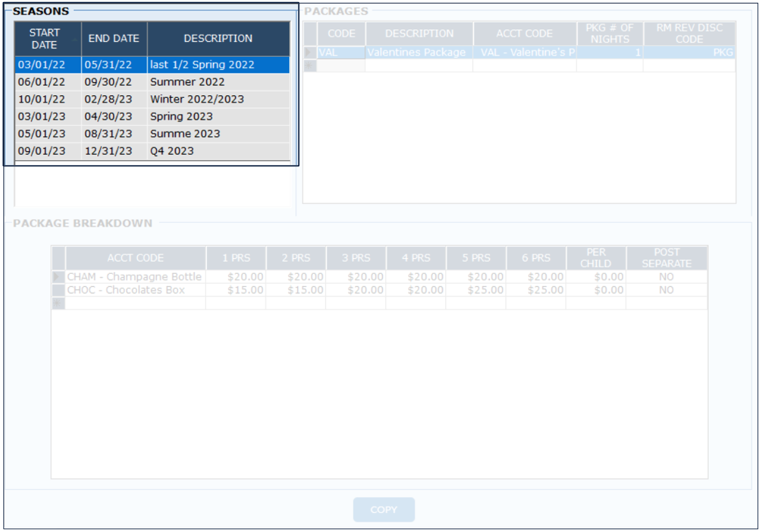Viewport: 761px width, 532px height.
Task: Click the RM REV DISC CODE header
Action: 689,34
